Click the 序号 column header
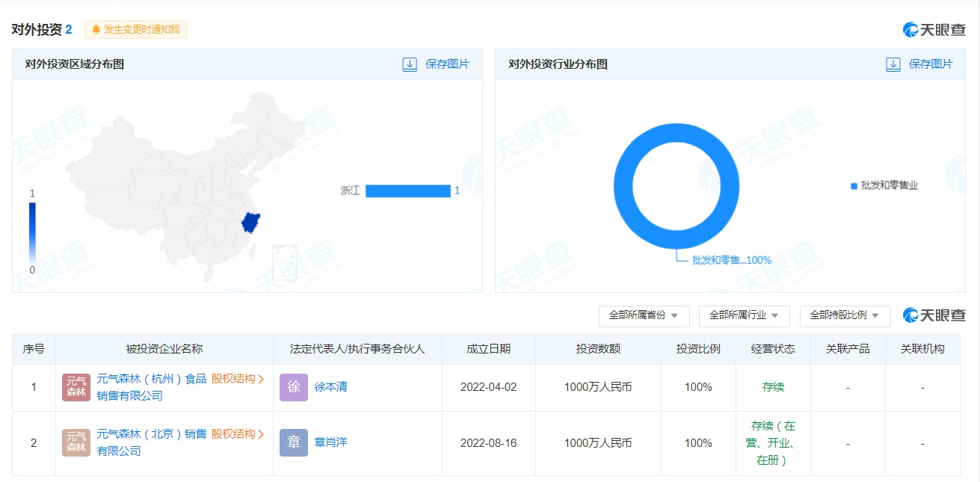Screen dimensions: 980x482 (x=34, y=349)
